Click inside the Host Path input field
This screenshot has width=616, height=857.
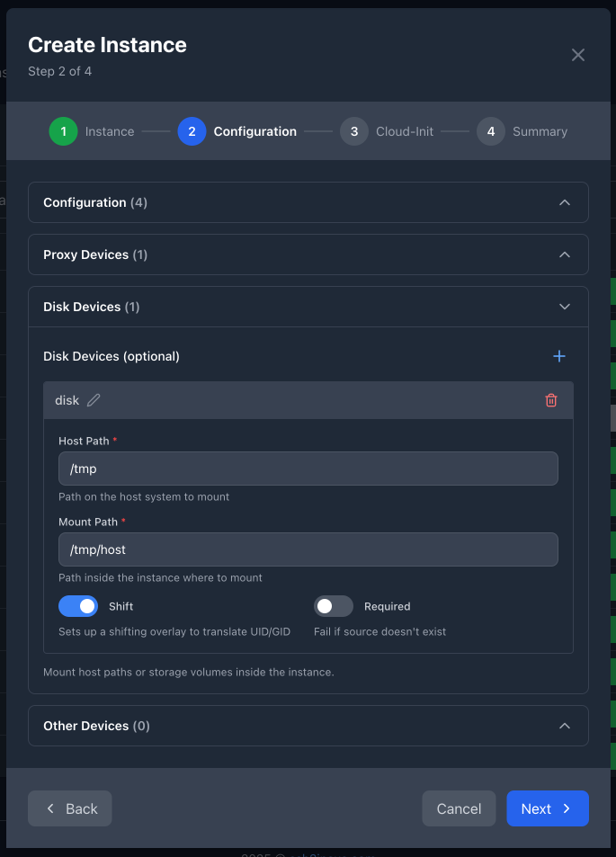pyautogui.click(x=308, y=469)
